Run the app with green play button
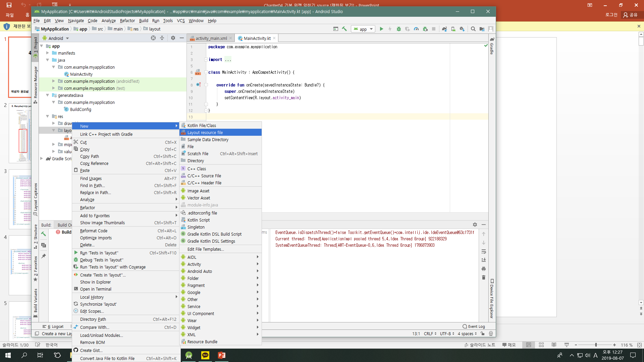The width and height of the screenshot is (644, 362). (x=381, y=29)
